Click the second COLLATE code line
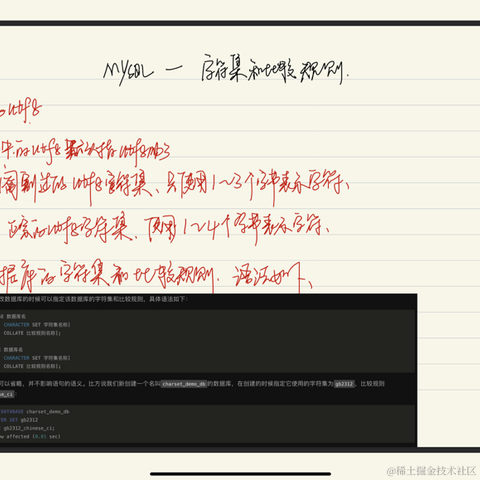The width and height of the screenshot is (480, 480). pyautogui.click(x=32, y=366)
